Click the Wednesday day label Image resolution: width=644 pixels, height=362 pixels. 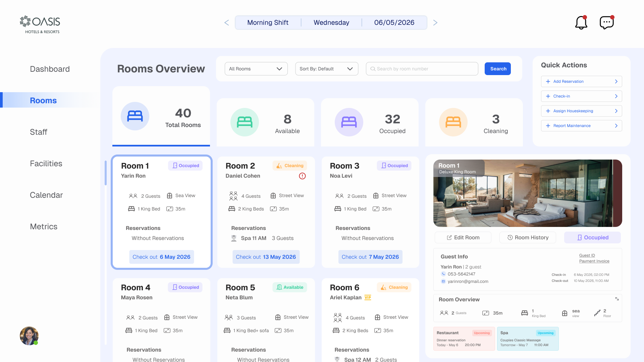(x=331, y=22)
